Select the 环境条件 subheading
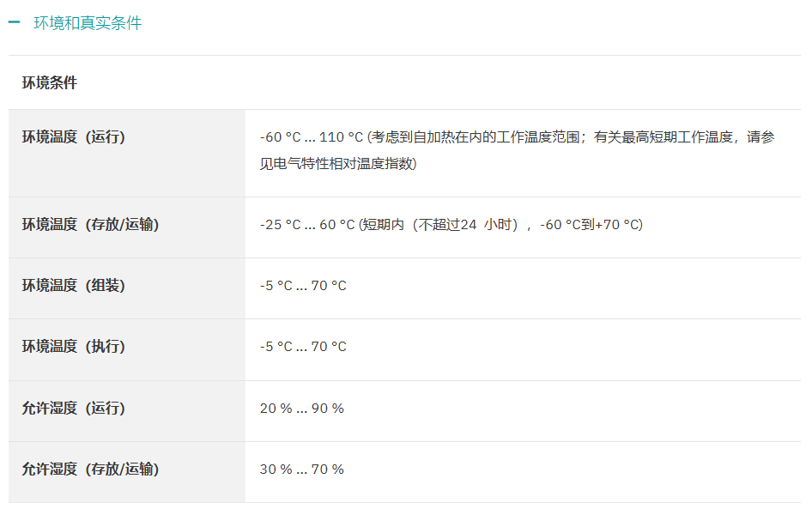 click(x=49, y=82)
